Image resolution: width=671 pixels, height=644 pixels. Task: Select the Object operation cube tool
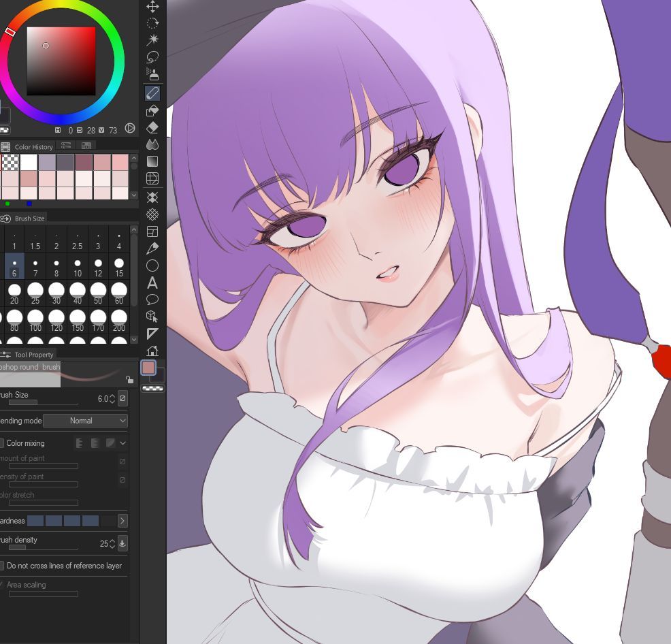[152, 317]
